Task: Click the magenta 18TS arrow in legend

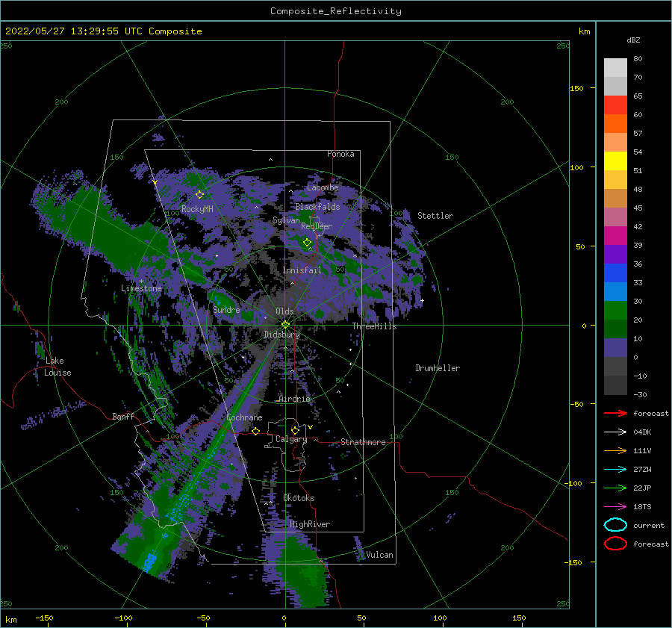Action: coord(615,507)
